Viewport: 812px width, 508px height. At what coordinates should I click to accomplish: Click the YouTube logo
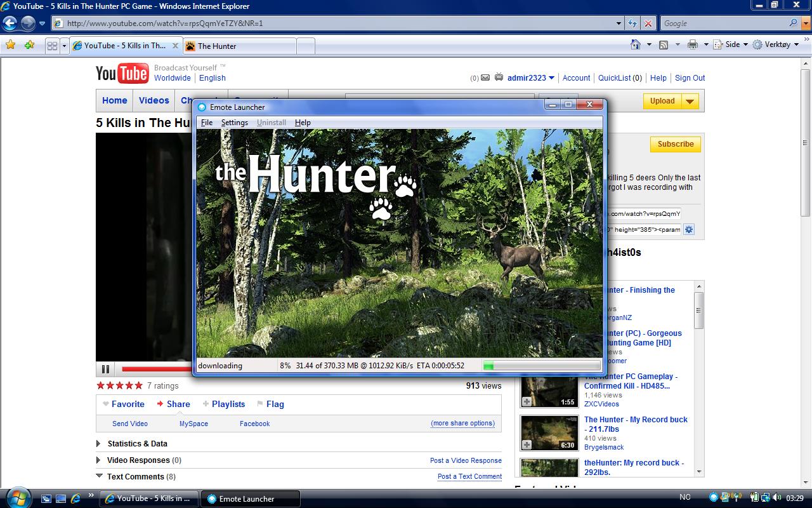point(122,74)
